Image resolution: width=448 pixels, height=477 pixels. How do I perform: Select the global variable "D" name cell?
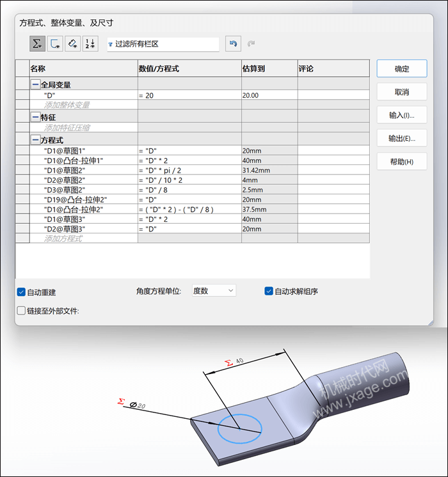84,95
